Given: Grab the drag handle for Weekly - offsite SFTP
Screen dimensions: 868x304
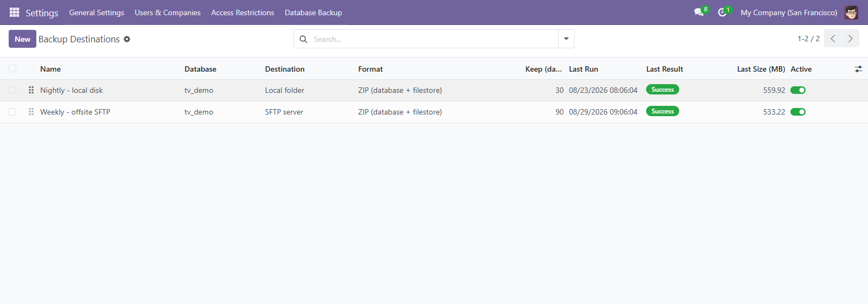Looking at the screenshot, I should pyautogui.click(x=31, y=112).
